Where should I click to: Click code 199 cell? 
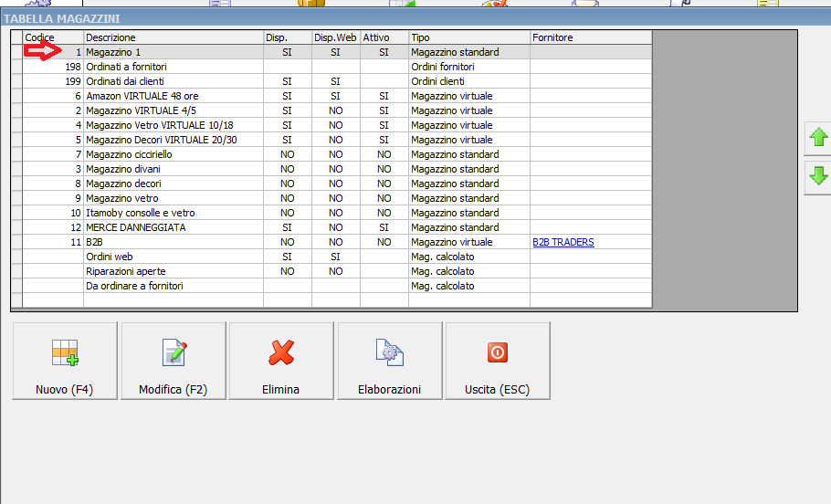pos(53,81)
